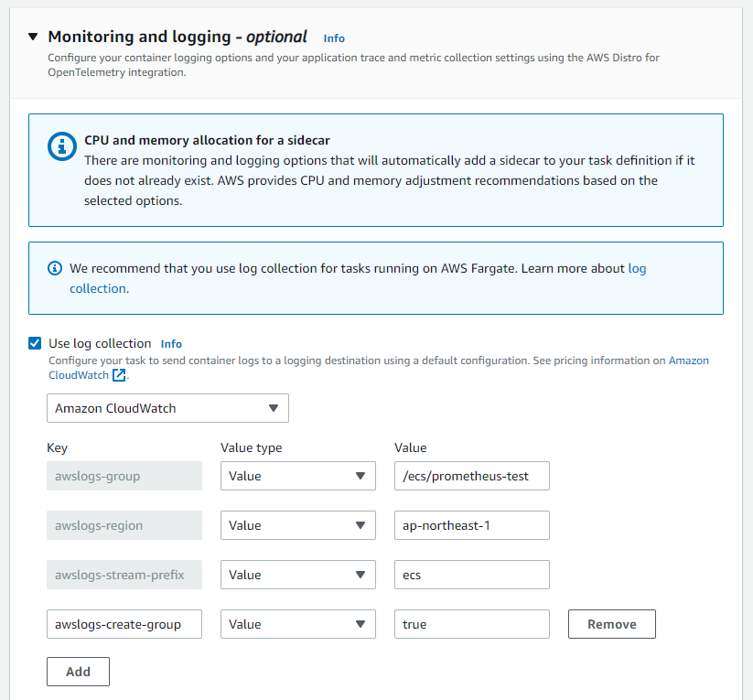Click the small info icon in log recommendation
The height and width of the screenshot is (700, 753).
point(54,269)
